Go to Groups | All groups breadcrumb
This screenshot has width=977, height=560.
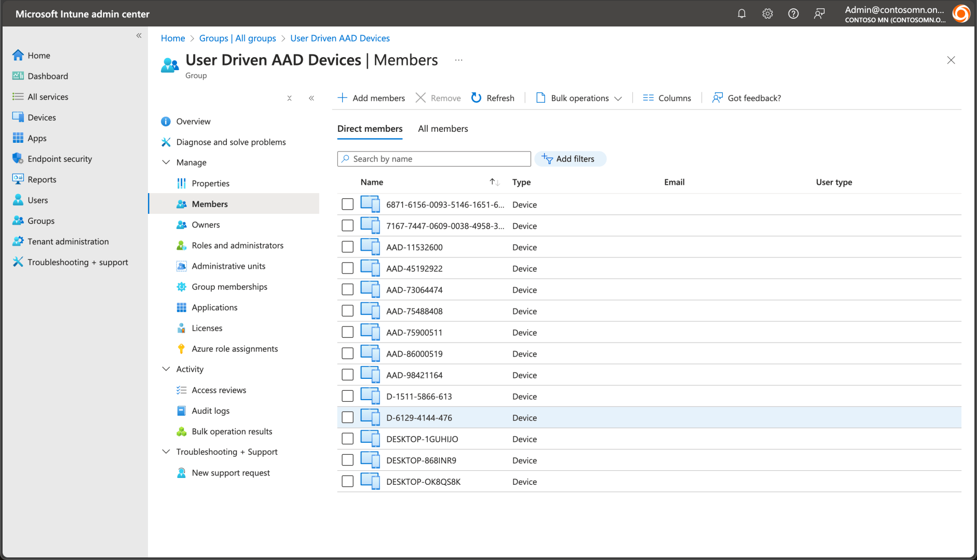[x=237, y=38]
